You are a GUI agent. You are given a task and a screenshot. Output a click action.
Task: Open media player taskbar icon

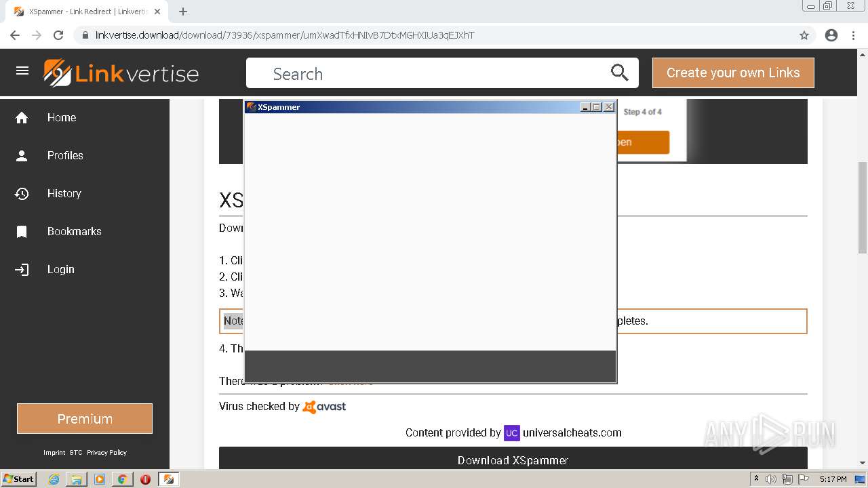click(100, 479)
